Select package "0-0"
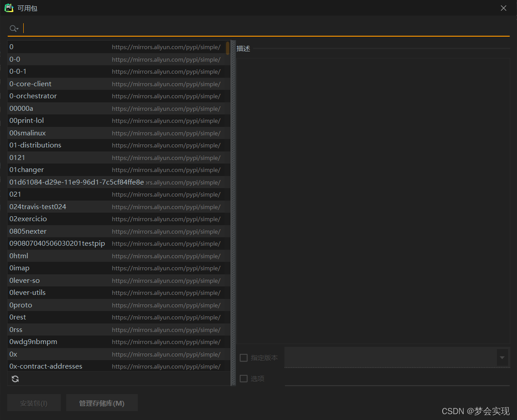517x420 pixels. (119, 59)
